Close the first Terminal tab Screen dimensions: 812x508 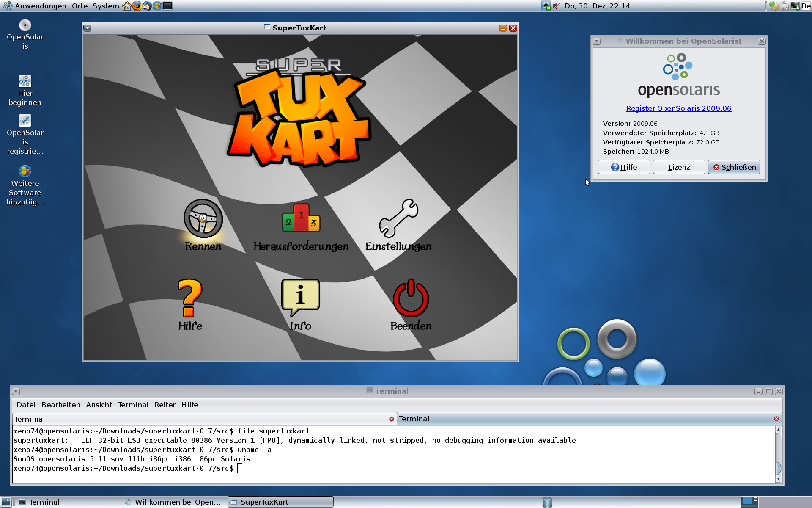pos(392,419)
